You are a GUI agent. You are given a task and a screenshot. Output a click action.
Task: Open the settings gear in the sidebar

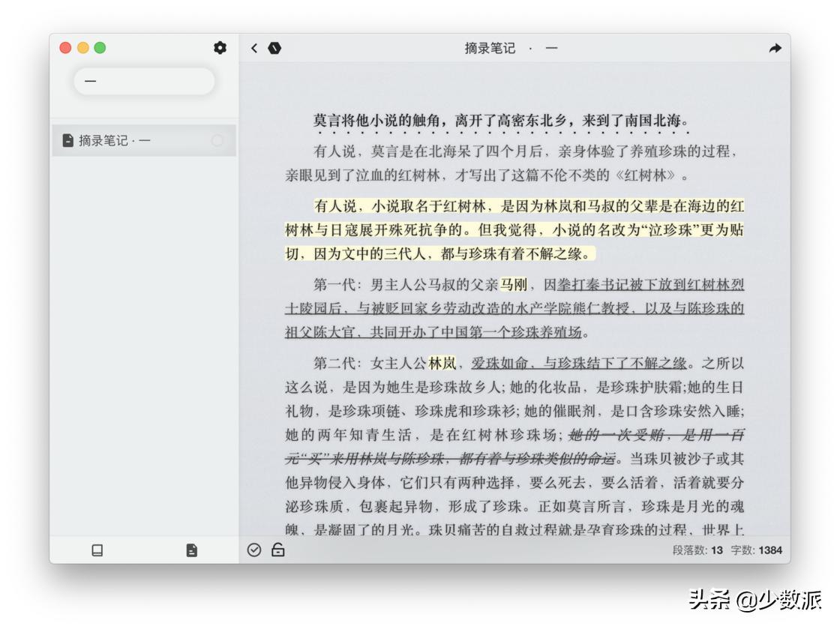(220, 47)
